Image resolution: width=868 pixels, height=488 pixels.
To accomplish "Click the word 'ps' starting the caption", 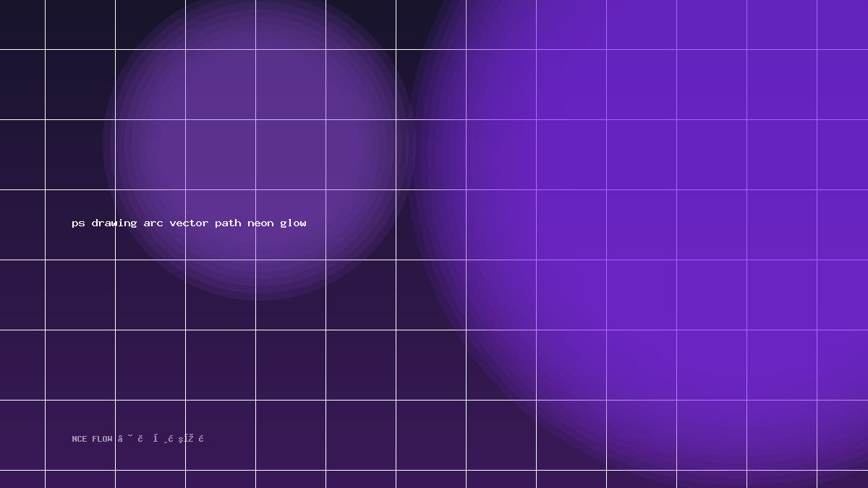I will pyautogui.click(x=78, y=224).
